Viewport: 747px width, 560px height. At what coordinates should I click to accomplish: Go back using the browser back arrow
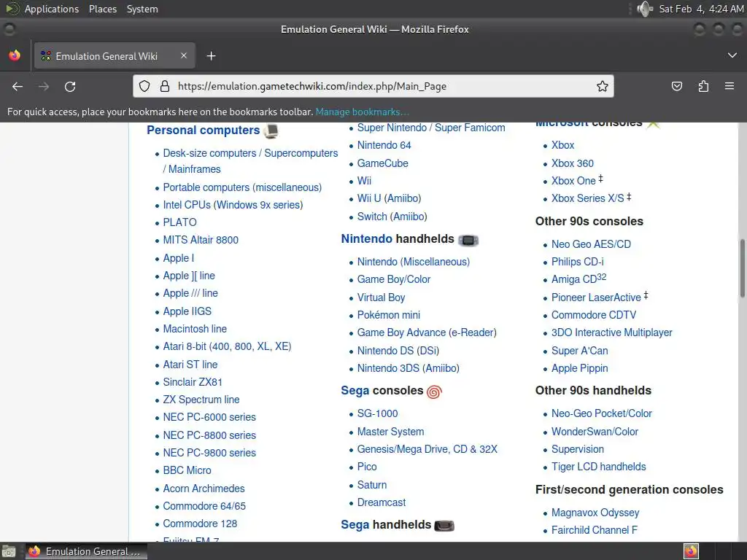[18, 86]
